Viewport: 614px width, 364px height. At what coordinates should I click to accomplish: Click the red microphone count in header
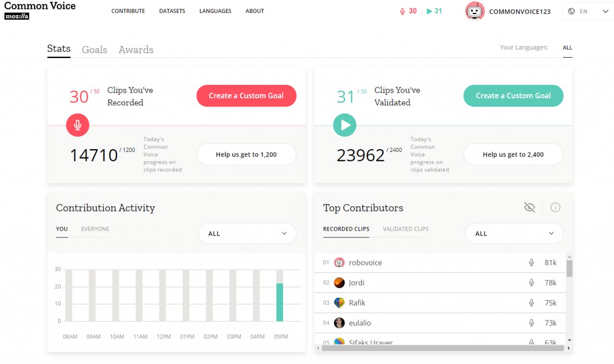point(408,11)
